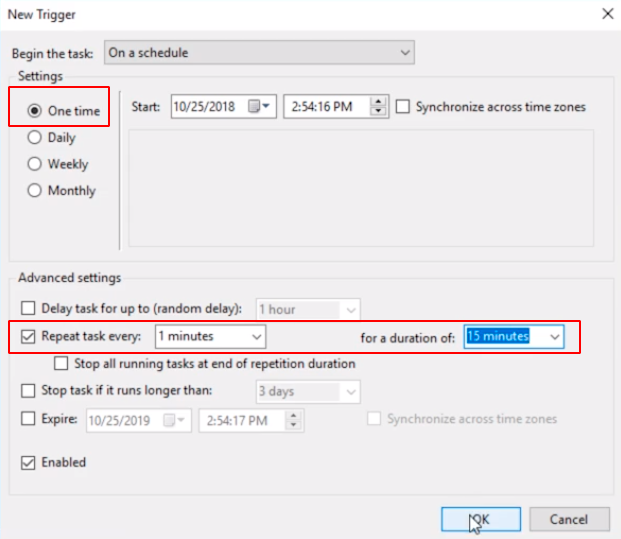Select the Daily schedule option
This screenshot has height=539, width=621.
click(34, 137)
